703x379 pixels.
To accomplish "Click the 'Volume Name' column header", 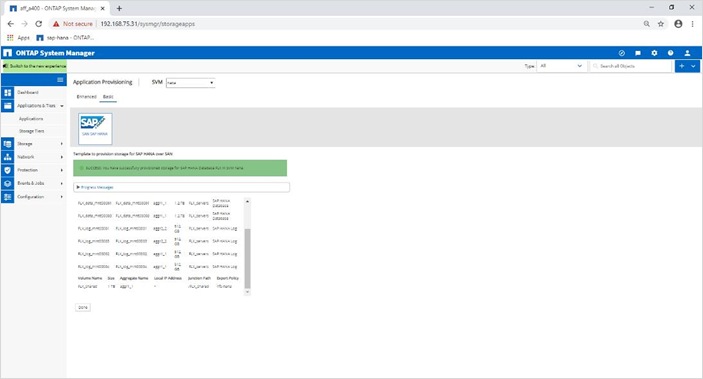I will point(90,278).
